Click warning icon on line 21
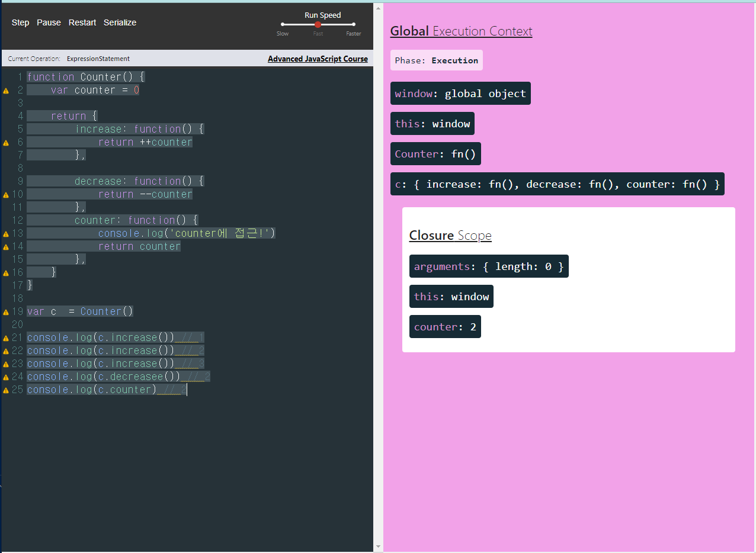The height and width of the screenshot is (553, 756). point(6,338)
